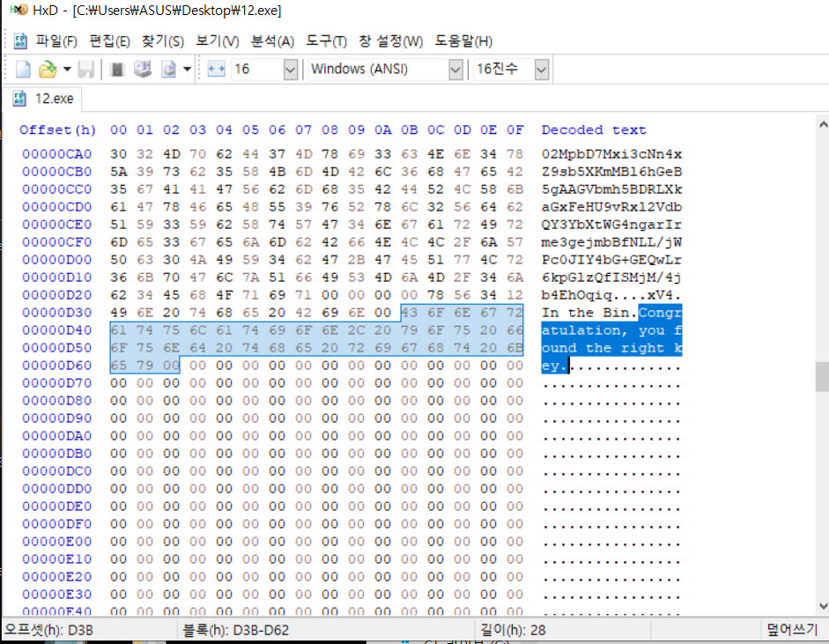Open the 편집(E) menu
This screenshot has width=829, height=644.
(x=109, y=41)
